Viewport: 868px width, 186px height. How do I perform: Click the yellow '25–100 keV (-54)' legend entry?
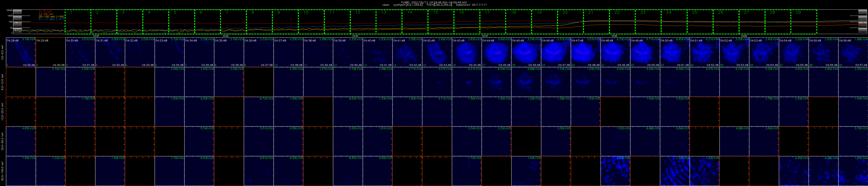(x=51, y=16)
